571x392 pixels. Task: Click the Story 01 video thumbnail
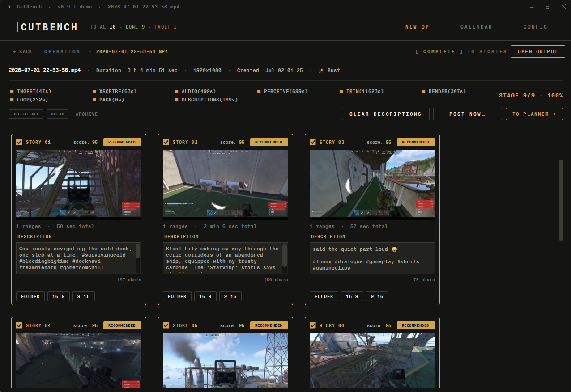pos(79,185)
